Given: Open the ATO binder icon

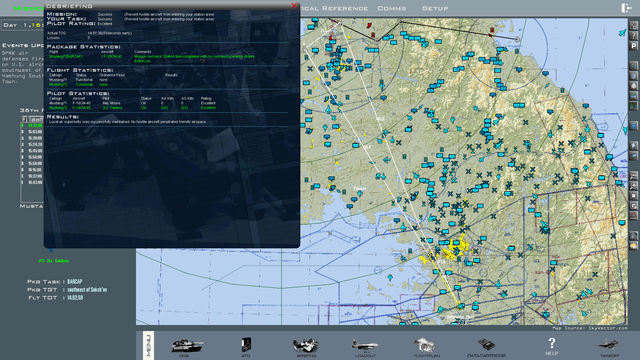Looking at the screenshot, I should (x=246, y=345).
